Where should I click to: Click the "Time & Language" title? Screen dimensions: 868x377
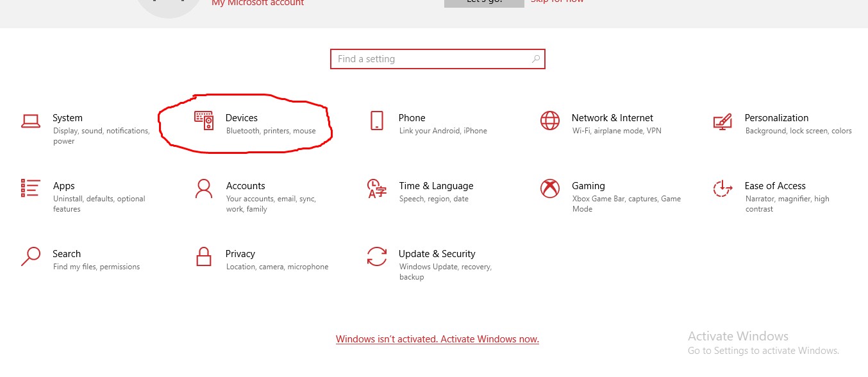click(x=436, y=186)
